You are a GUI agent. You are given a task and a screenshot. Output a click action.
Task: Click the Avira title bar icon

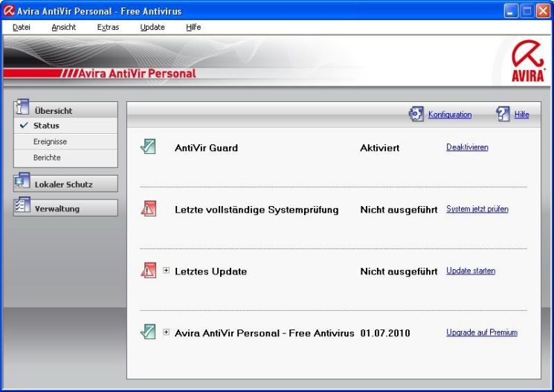9,10
